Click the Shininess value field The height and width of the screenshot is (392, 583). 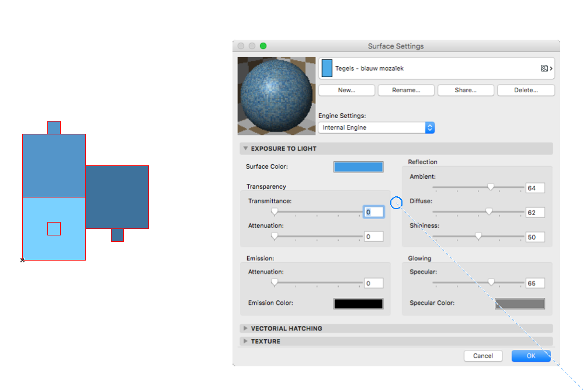[x=535, y=237]
